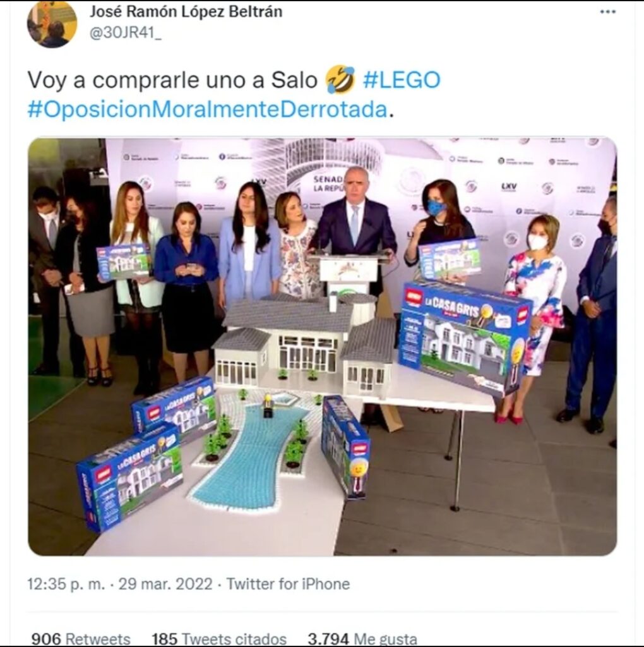Click the 29 mar. 2022 date
The width and height of the screenshot is (644, 647).
[165, 584]
